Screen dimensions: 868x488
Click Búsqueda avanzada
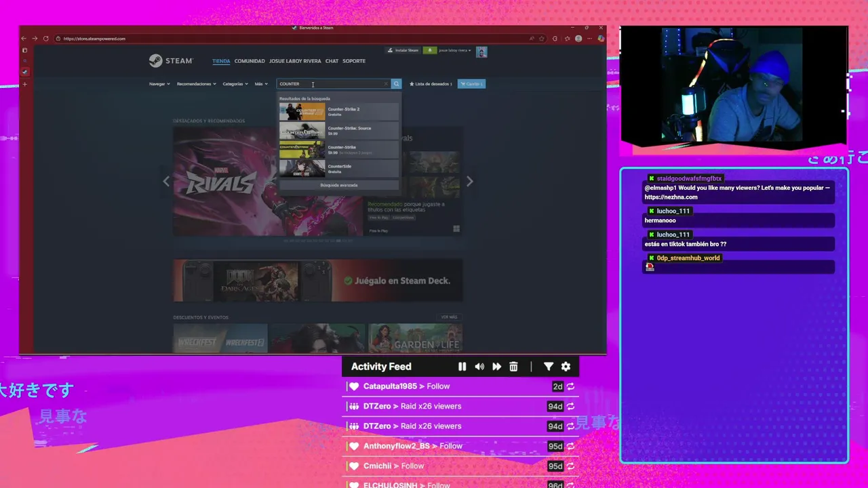[x=339, y=185]
